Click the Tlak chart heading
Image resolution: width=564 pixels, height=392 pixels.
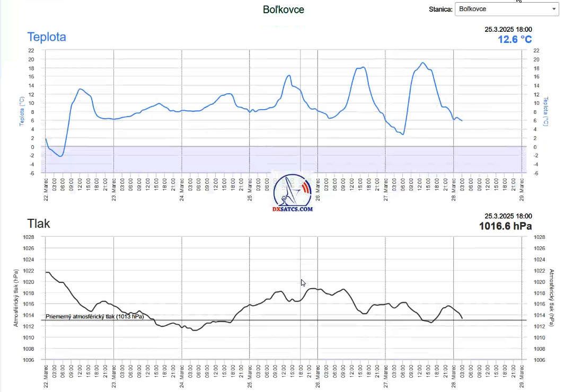click(x=39, y=224)
